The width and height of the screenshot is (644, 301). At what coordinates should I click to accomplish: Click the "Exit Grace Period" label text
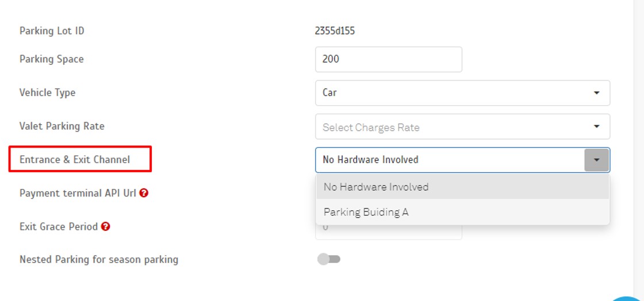[x=59, y=226]
